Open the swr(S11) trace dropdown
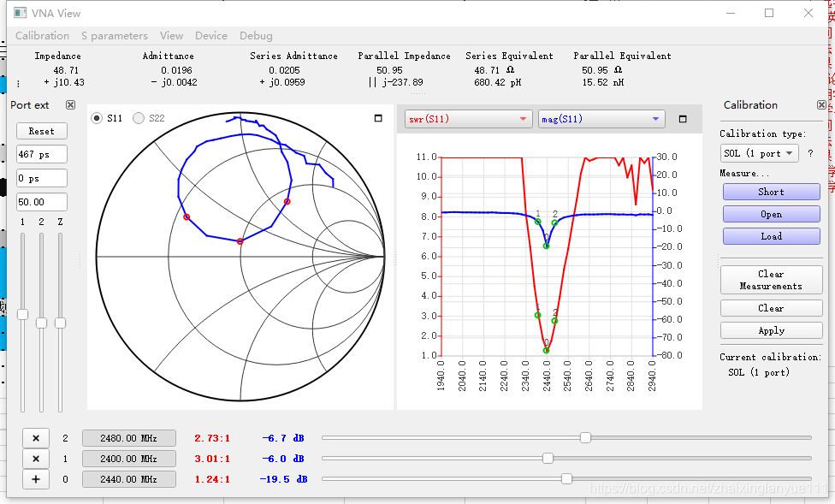The image size is (835, 504). (468, 119)
